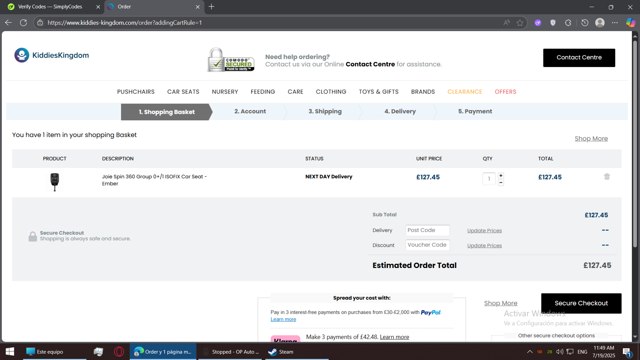Image resolution: width=640 pixels, height=360 pixels.
Task: Click the Secure Checkout button
Action: tap(581, 303)
